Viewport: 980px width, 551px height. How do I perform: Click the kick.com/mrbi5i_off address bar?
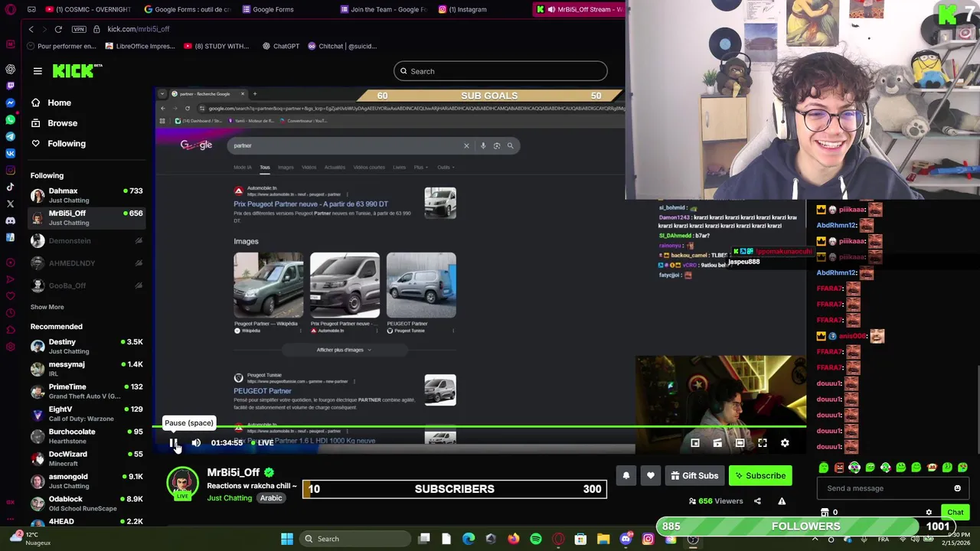tap(138, 29)
